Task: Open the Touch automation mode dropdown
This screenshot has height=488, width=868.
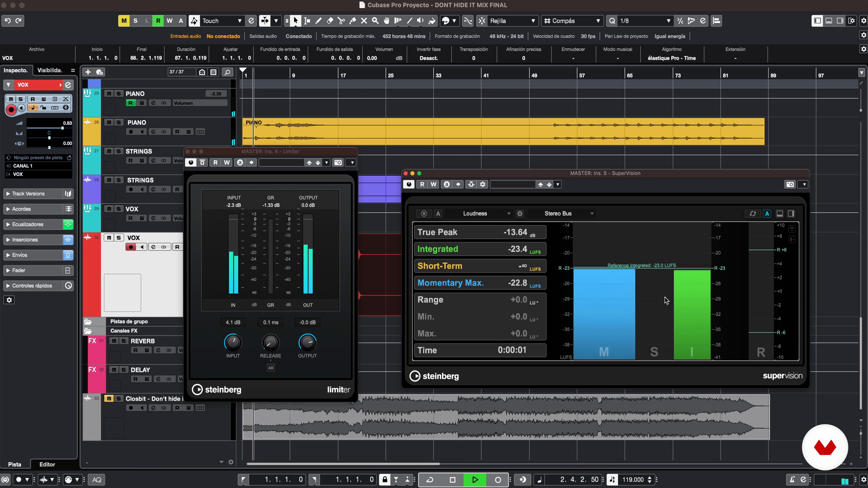Action: click(x=221, y=21)
